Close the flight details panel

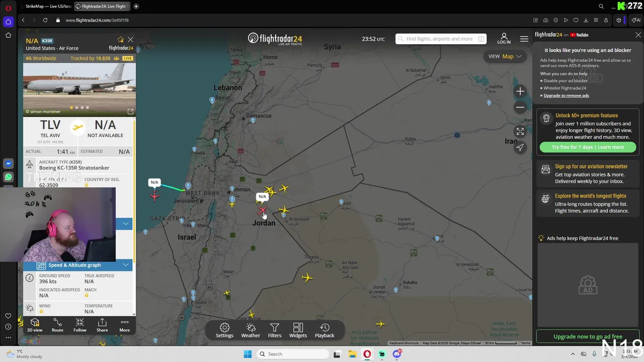(130, 40)
